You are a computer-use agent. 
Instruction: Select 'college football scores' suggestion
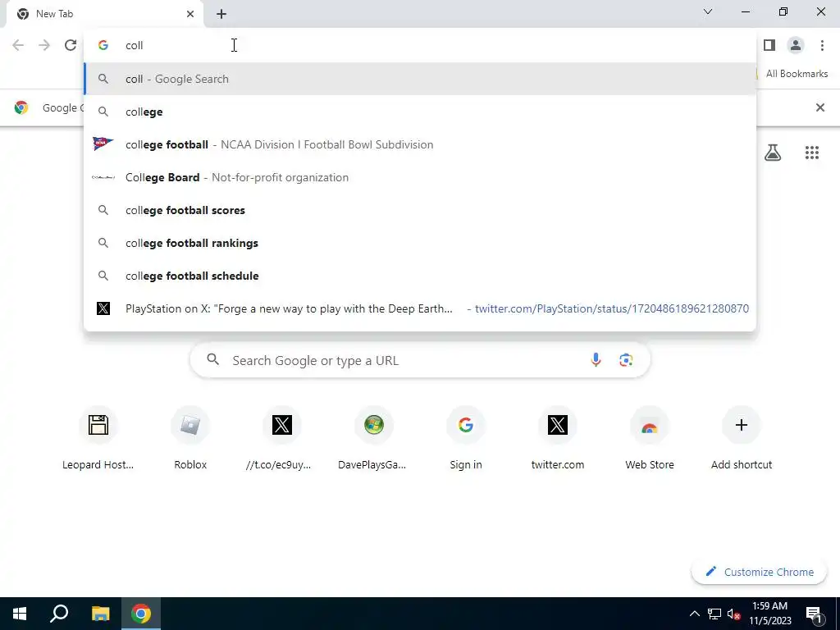pos(420,210)
